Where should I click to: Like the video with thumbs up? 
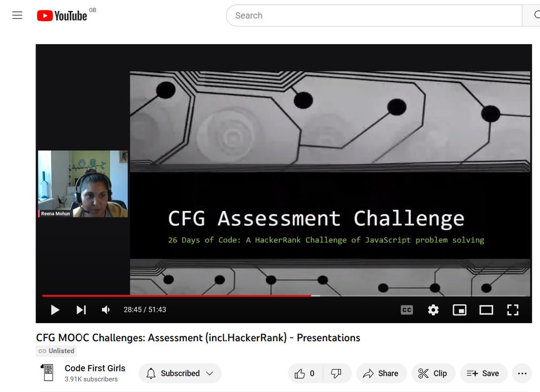[306, 373]
